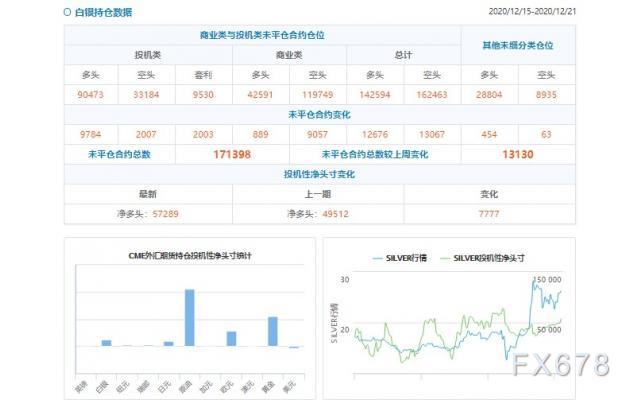Select change value 9057
Screen dimensions: 640x400
pos(318,134)
